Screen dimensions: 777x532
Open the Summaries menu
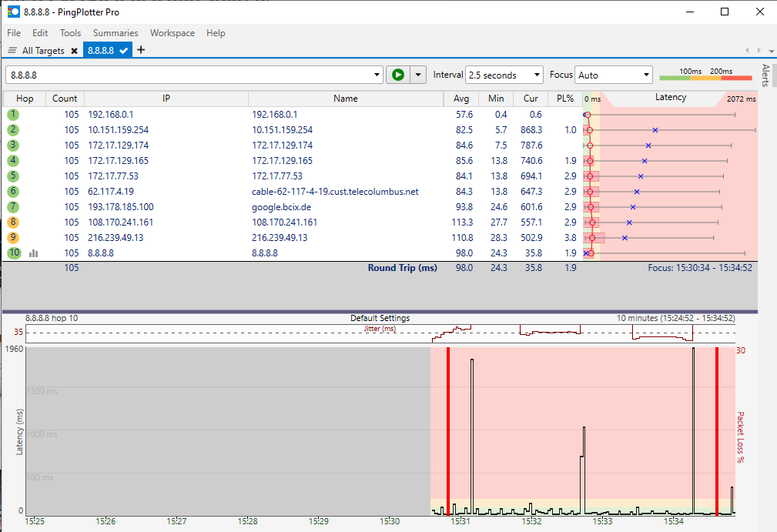[116, 32]
